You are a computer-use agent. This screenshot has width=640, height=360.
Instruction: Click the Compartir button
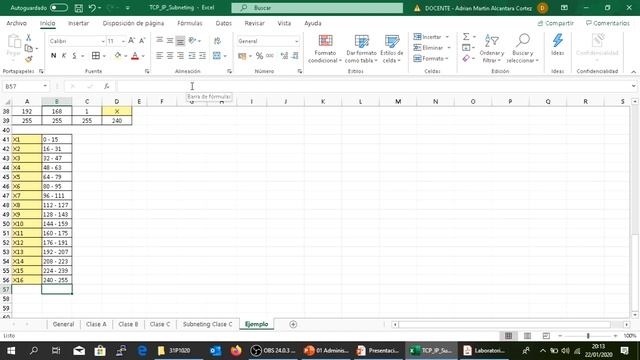556,23
